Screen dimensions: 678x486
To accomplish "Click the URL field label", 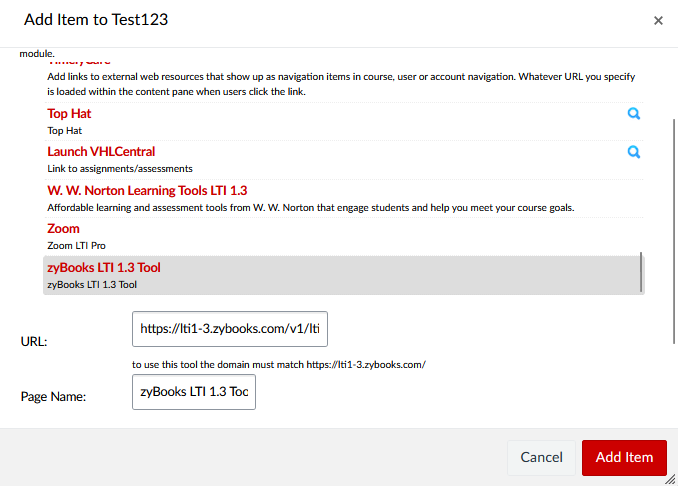I will click(34, 341).
